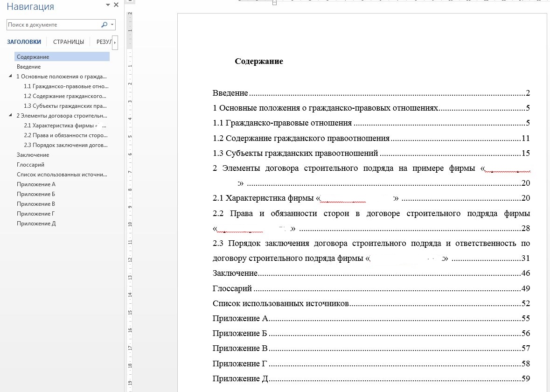Click Приложение Г line in document contents
The width and height of the screenshot is (550, 392).
(x=371, y=364)
